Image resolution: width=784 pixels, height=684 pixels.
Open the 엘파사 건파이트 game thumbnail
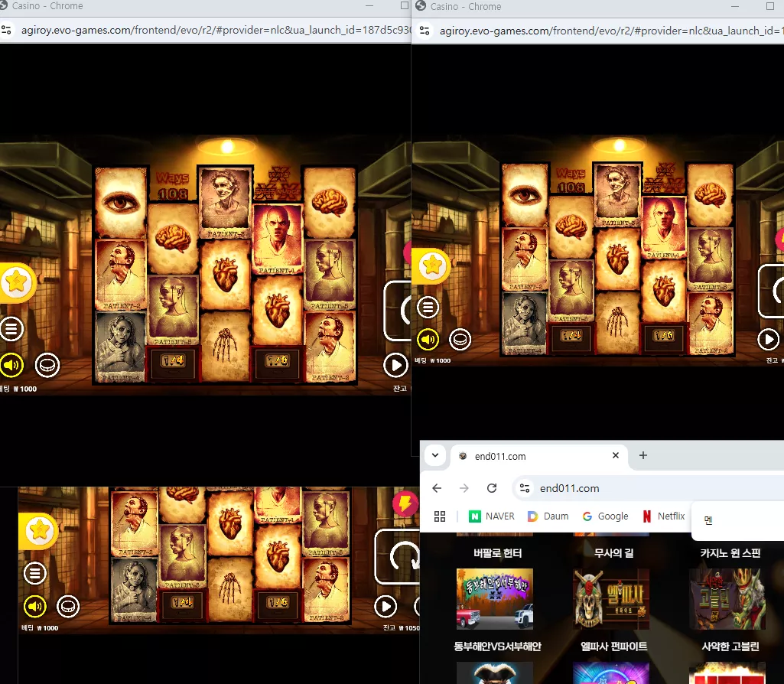tap(611, 599)
